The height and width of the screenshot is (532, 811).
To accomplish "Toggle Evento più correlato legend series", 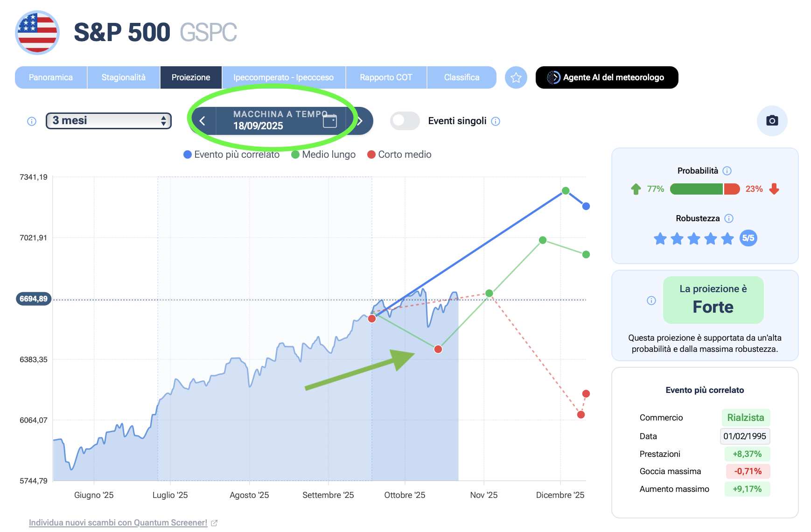I will click(231, 154).
